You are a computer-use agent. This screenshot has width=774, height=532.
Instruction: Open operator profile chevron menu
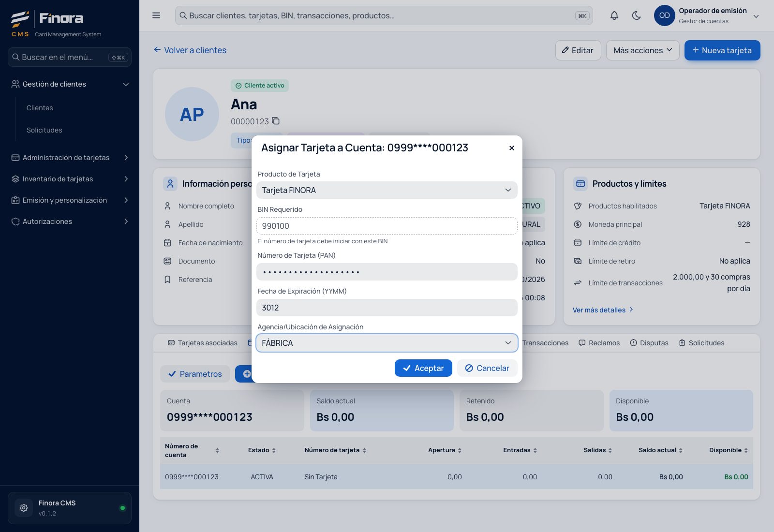click(x=756, y=16)
